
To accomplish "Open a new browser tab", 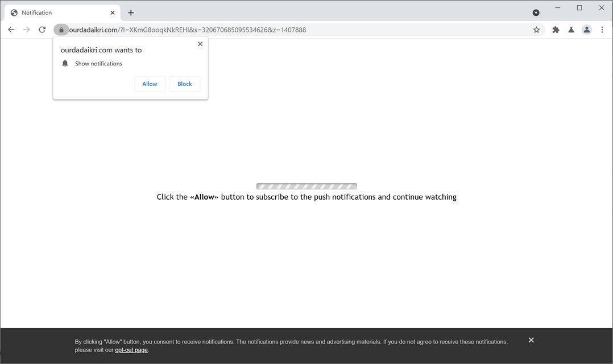I will coord(131,12).
